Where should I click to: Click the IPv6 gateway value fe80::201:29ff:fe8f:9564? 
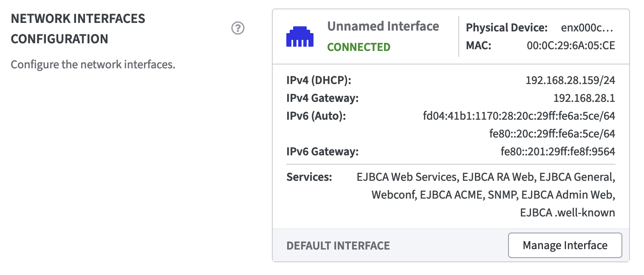coord(558,152)
